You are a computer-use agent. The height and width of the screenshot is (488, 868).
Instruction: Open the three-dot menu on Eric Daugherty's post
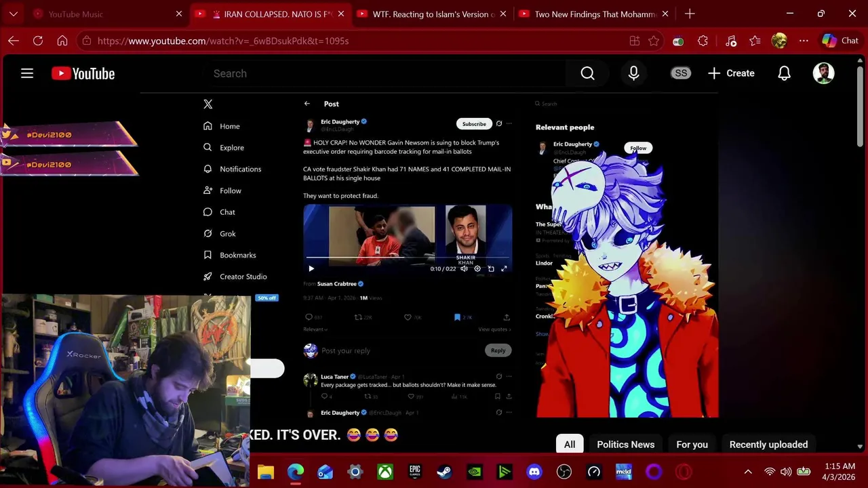(x=509, y=123)
